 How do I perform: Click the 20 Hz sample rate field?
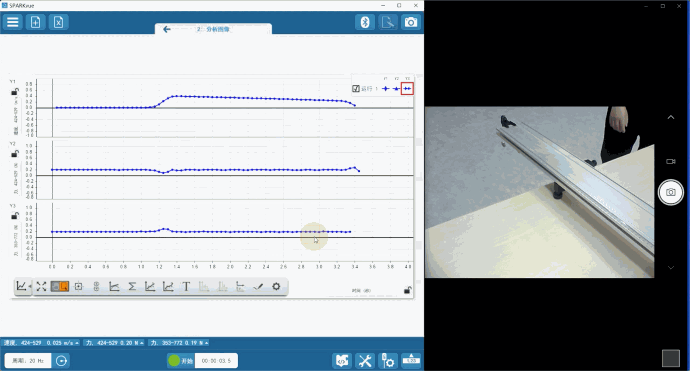(28, 361)
